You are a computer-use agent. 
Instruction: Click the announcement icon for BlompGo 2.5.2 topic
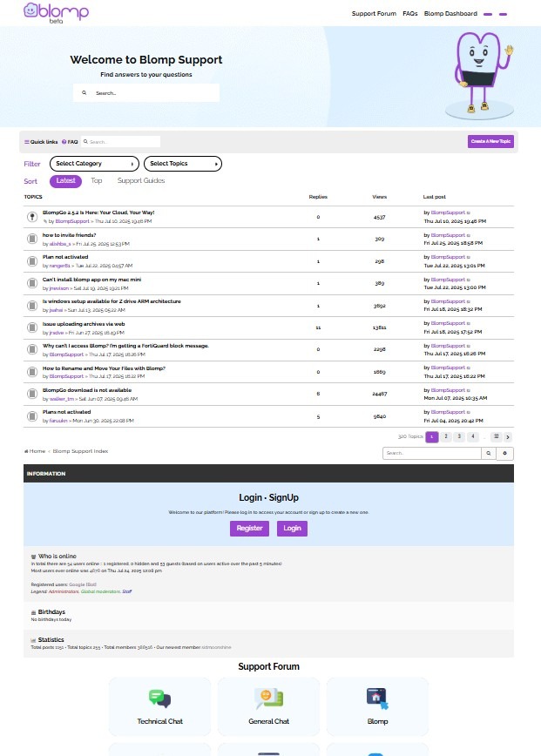[32, 217]
